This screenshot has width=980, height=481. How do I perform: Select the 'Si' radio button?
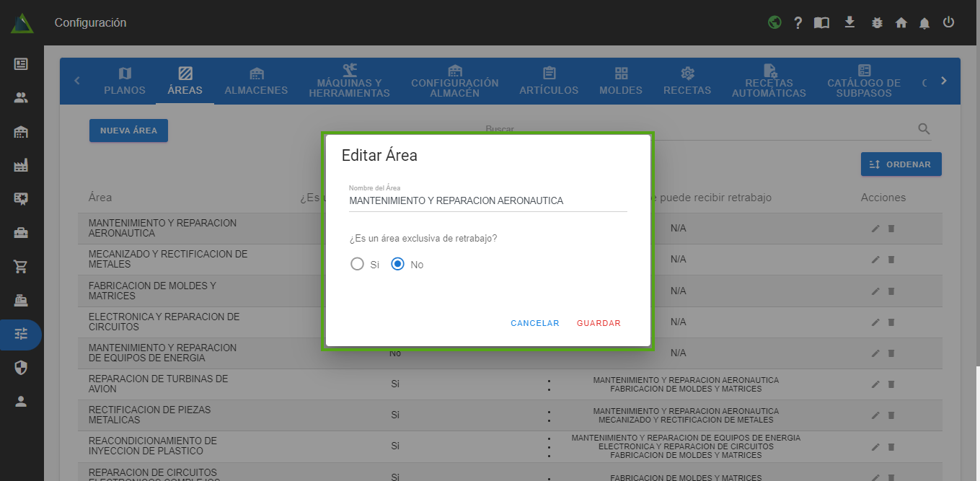(x=357, y=265)
